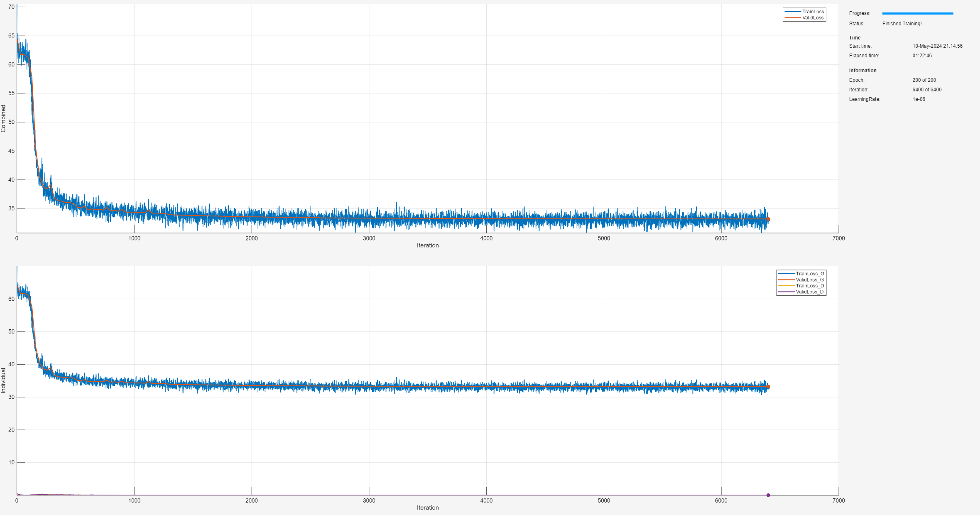Click the orange final ValidLoss marker in Combined plot
The height and width of the screenshot is (515, 980).
768,219
